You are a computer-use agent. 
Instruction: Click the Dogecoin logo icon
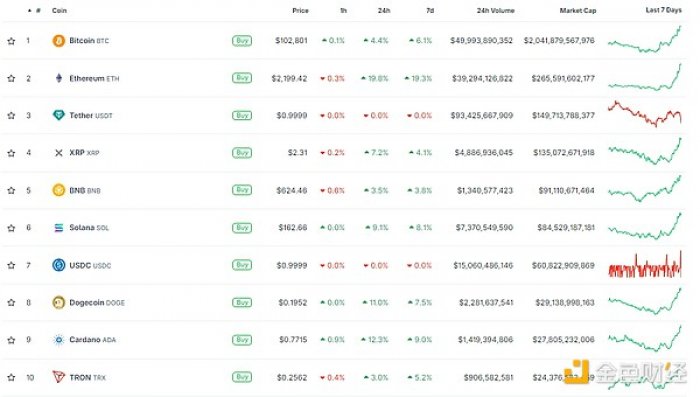point(58,302)
